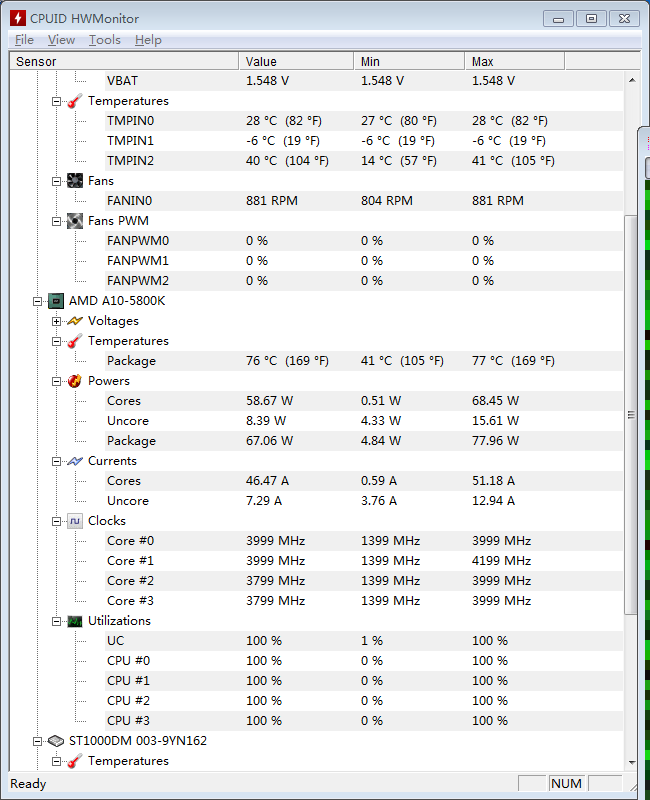Click the Clocks square wave icon

(x=75, y=521)
